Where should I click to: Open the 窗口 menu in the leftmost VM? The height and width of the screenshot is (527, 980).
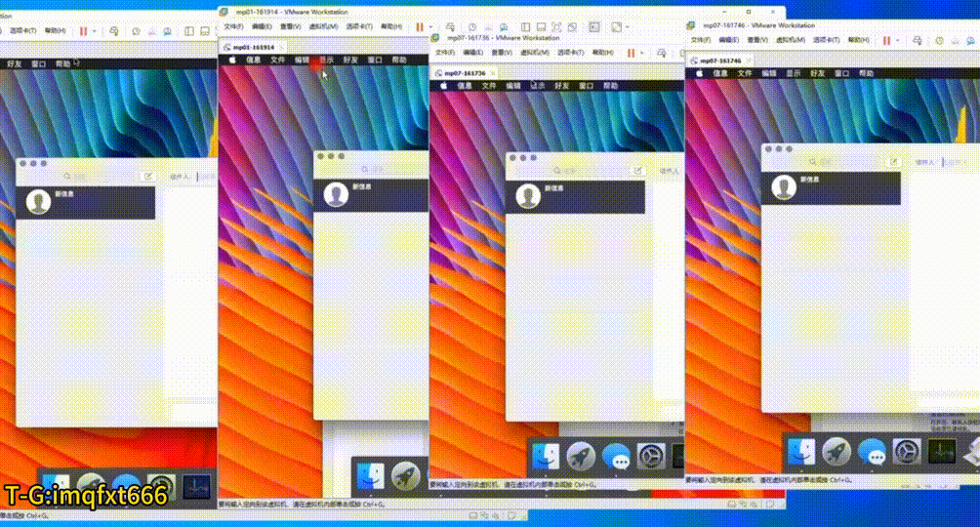(x=39, y=63)
